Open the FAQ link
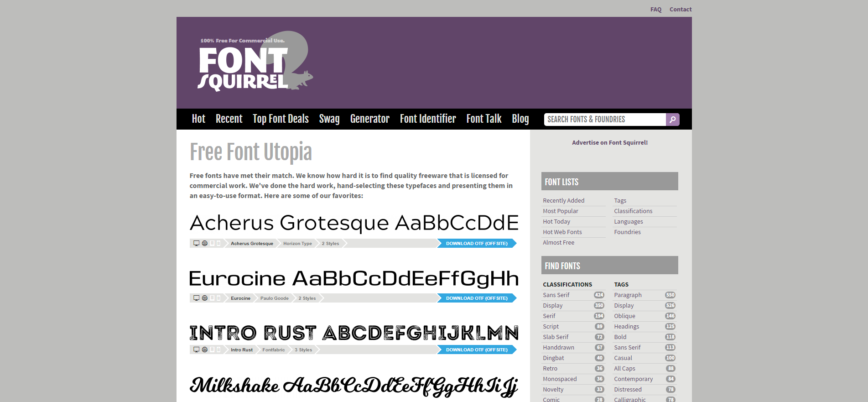 (x=656, y=9)
